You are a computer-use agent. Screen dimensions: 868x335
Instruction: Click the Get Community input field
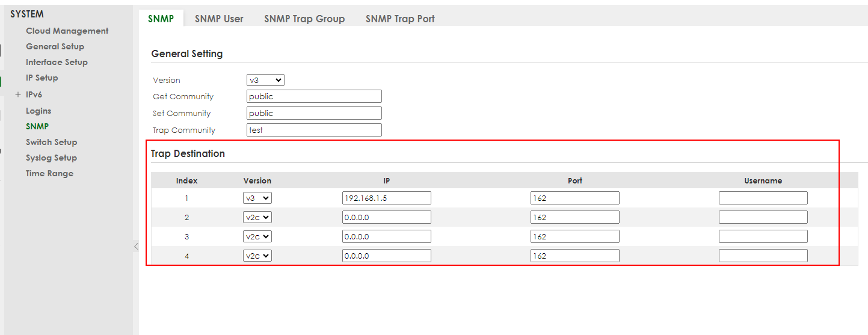(314, 96)
